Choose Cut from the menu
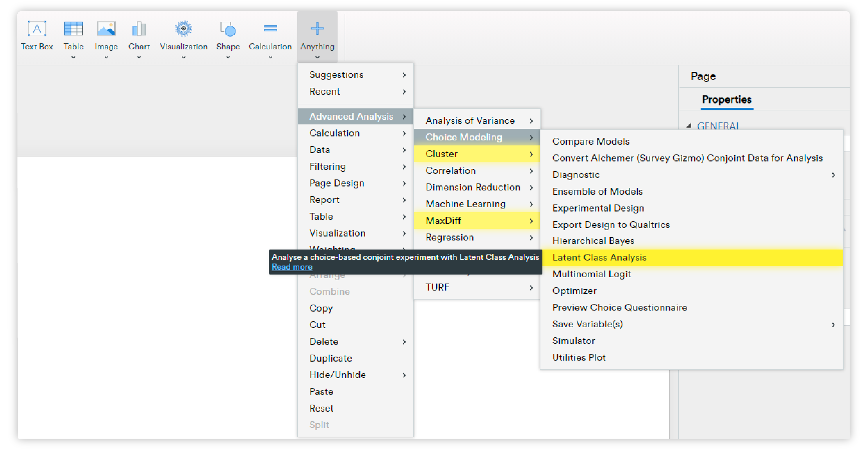This screenshot has width=868, height=454. (x=356, y=325)
